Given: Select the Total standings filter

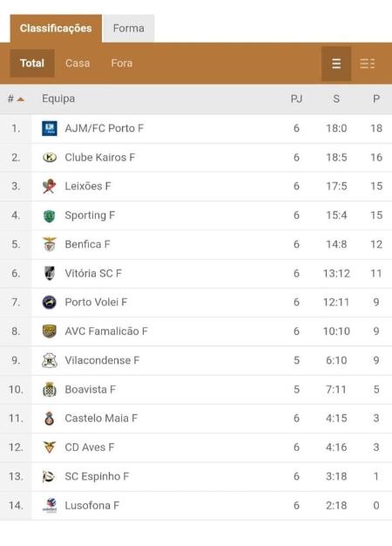Looking at the screenshot, I should click(x=32, y=63).
